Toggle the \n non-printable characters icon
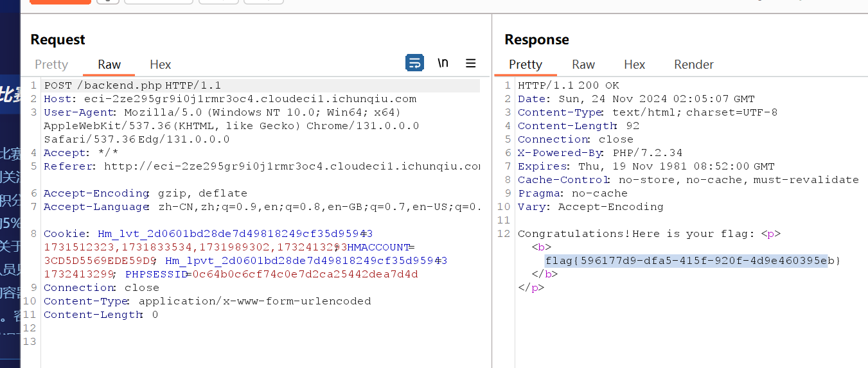 [x=443, y=63]
